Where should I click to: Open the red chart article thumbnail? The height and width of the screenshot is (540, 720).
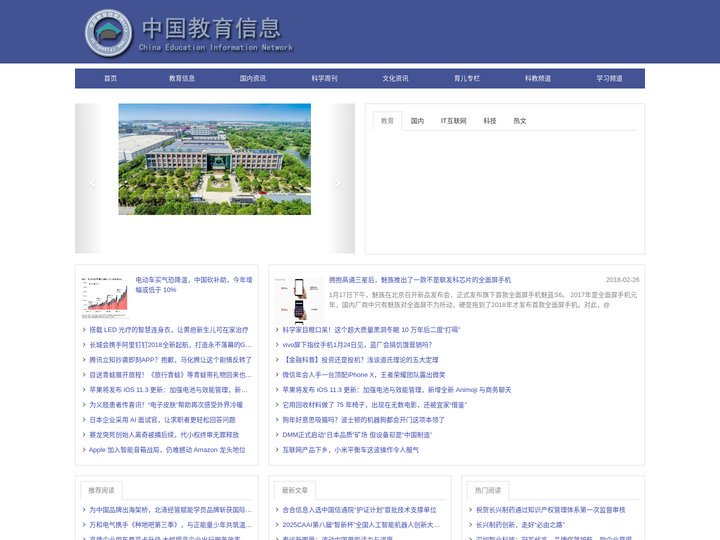click(x=105, y=297)
